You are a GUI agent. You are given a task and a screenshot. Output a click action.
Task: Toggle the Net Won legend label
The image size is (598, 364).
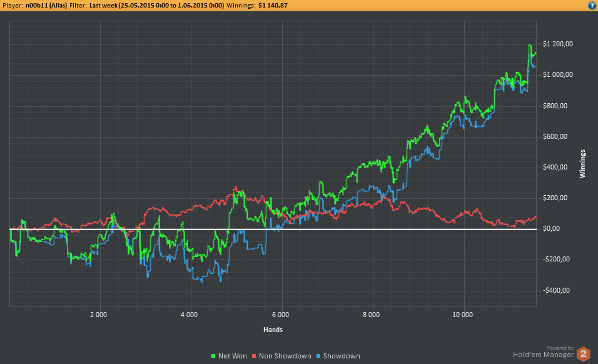pos(232,356)
